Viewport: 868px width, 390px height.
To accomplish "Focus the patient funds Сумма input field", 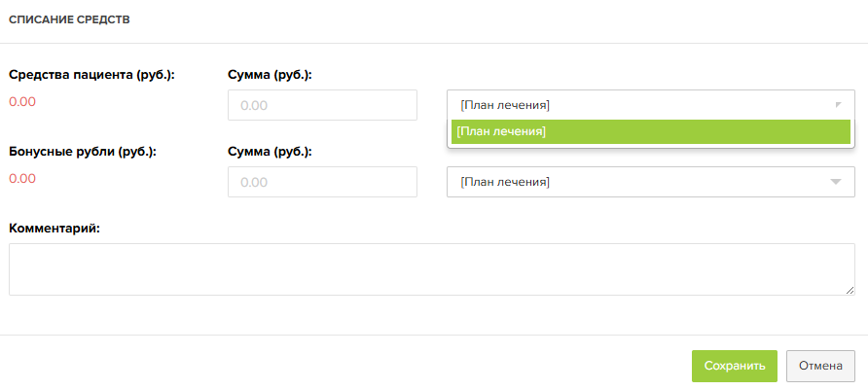I will tap(322, 105).
